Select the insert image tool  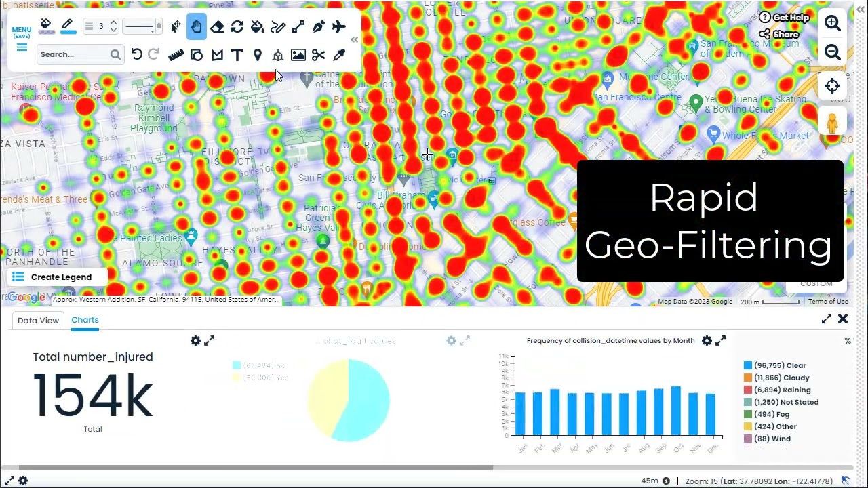298,55
